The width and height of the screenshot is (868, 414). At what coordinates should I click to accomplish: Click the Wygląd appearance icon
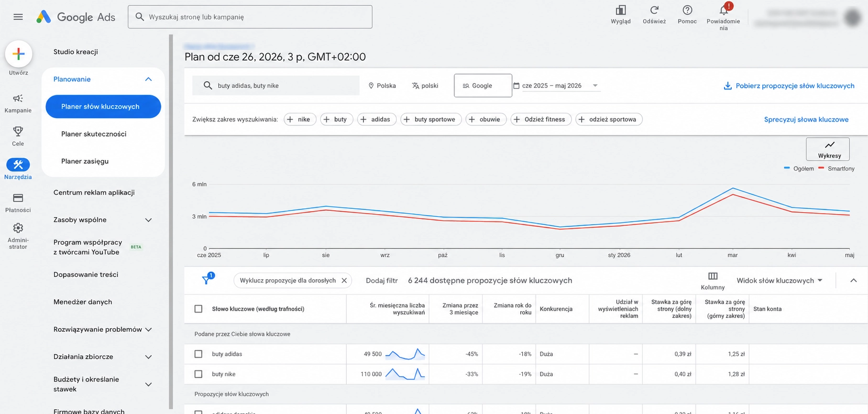pos(621,14)
